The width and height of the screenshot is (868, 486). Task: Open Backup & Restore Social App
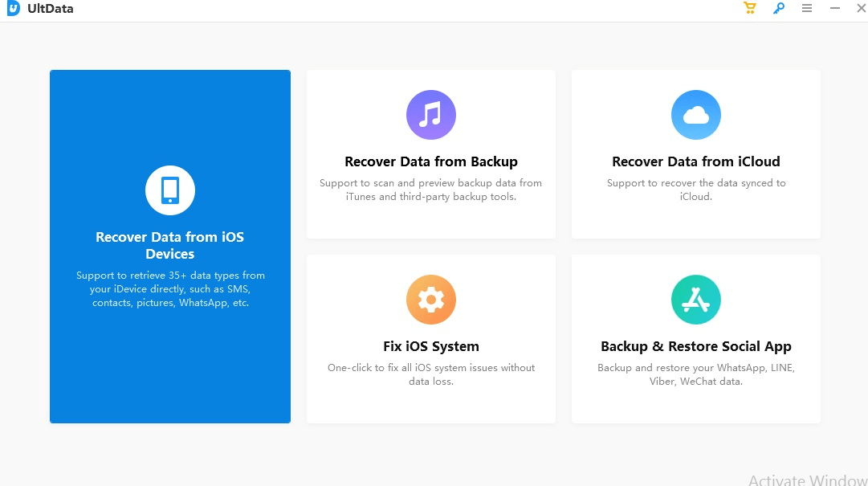pos(696,346)
